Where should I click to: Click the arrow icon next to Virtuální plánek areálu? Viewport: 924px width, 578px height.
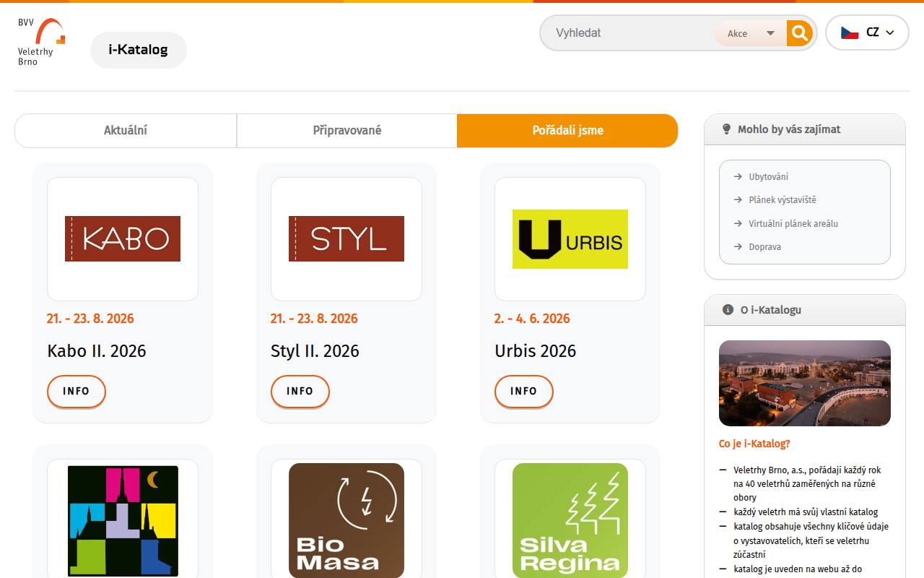click(x=738, y=223)
